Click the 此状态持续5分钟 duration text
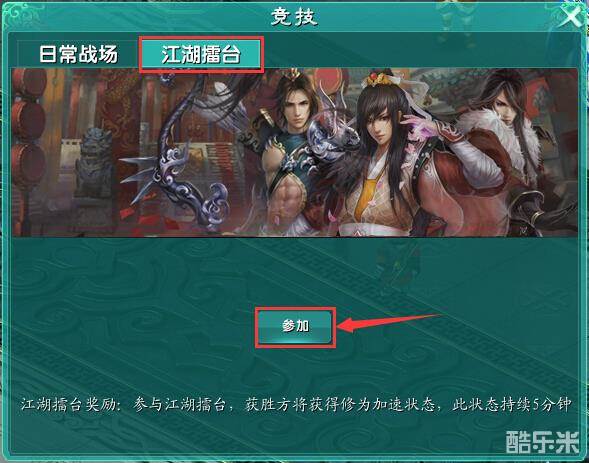This screenshot has width=589, height=463. pyautogui.click(x=512, y=405)
